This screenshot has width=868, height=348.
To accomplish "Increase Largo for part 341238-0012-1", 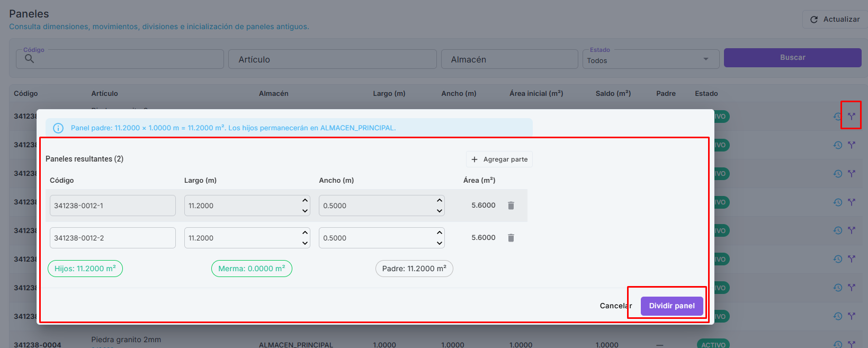I will pyautogui.click(x=305, y=201).
